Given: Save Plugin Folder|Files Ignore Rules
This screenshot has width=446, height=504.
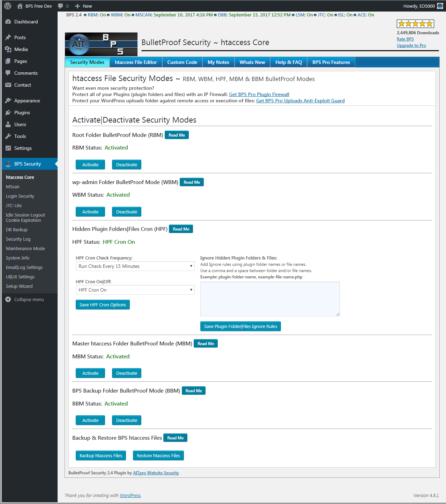Looking at the screenshot, I should (240, 326).
